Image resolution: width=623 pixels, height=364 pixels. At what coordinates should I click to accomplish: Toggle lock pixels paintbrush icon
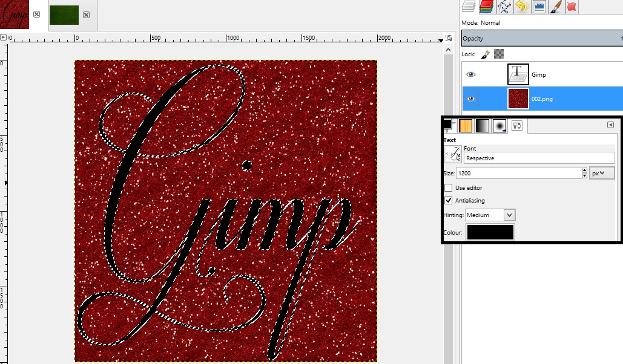coord(485,54)
